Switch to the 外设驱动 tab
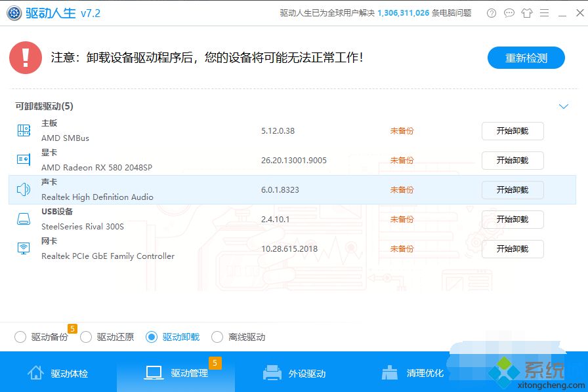The height and width of the screenshot is (392, 588). (x=294, y=373)
